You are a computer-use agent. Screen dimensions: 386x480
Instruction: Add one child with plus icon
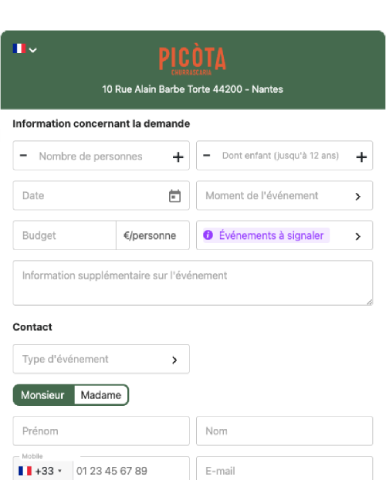pyautogui.click(x=361, y=157)
